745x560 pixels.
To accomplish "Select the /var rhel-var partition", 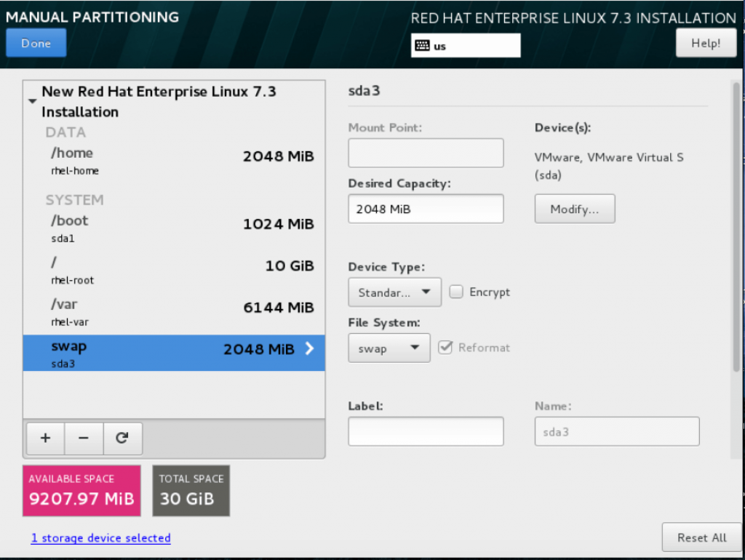I will click(174, 312).
